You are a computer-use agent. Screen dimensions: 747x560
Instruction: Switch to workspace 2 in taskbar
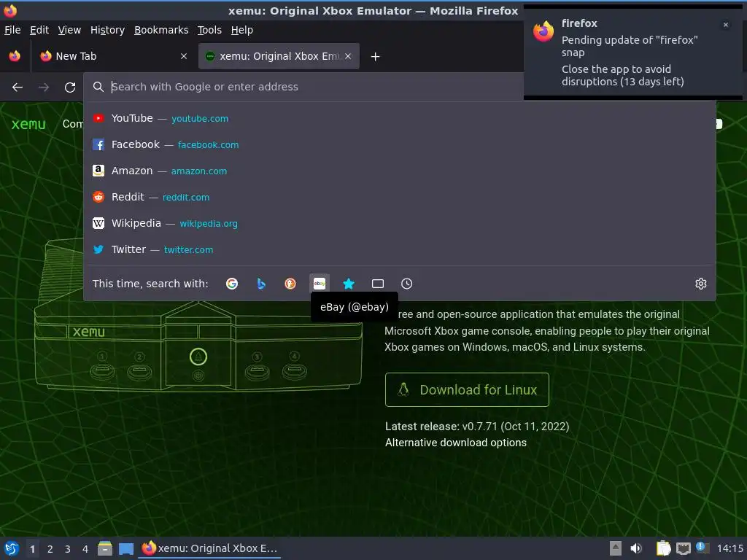click(x=50, y=549)
